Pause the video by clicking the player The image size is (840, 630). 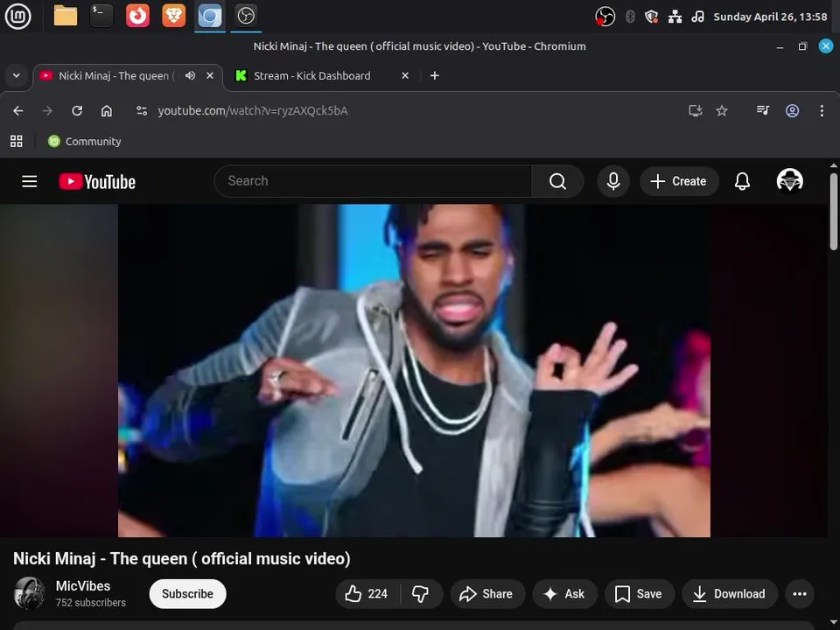click(x=414, y=370)
